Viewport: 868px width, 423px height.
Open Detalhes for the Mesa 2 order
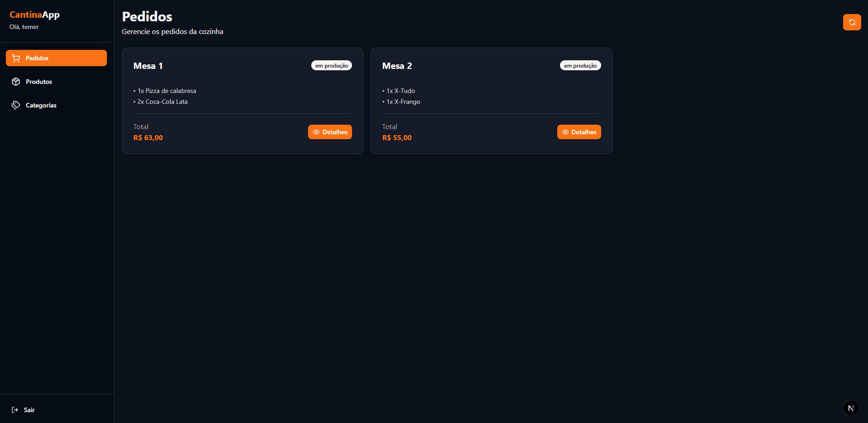(579, 132)
